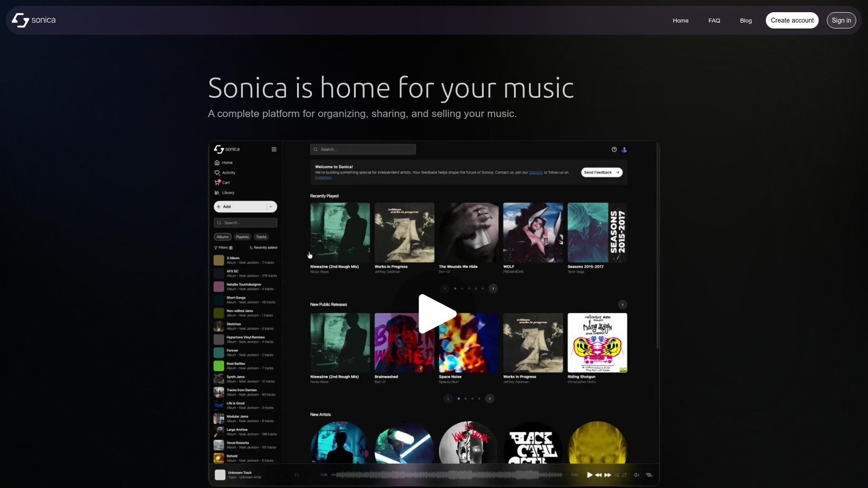Follow the Discord link in the welcome banner
The width and height of the screenshot is (868, 488).
click(536, 173)
